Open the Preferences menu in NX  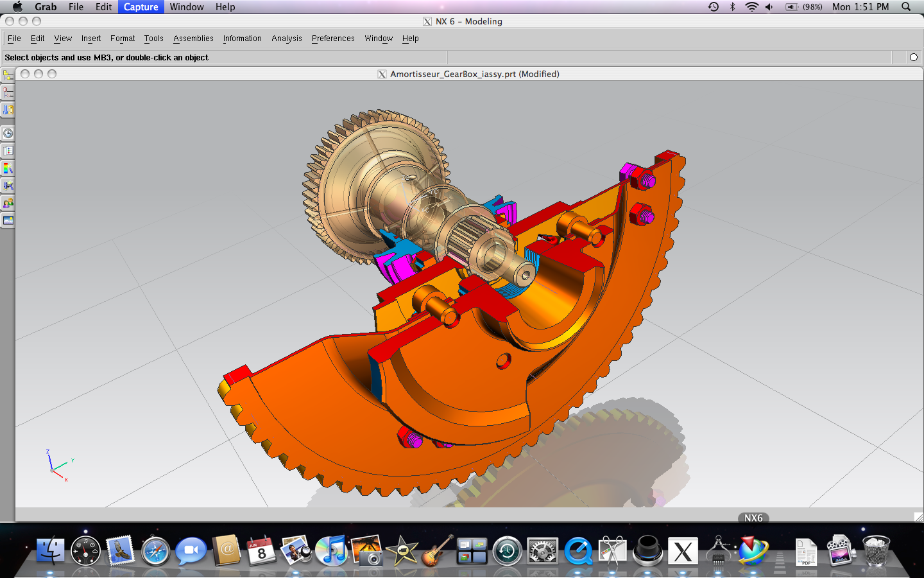coord(333,39)
